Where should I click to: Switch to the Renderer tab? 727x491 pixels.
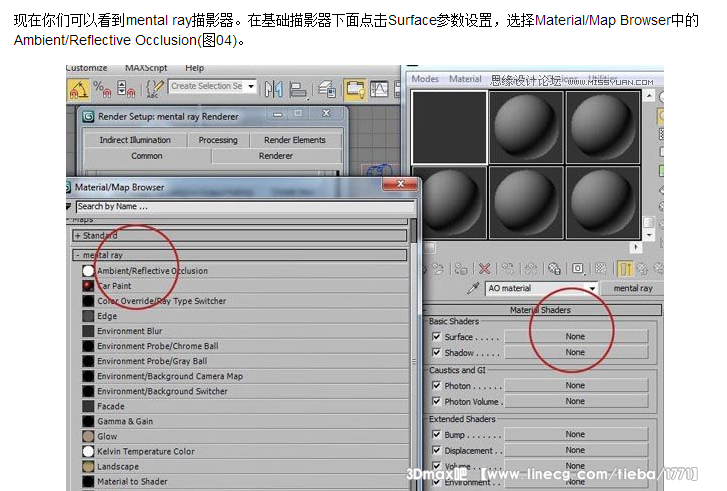[x=276, y=156]
